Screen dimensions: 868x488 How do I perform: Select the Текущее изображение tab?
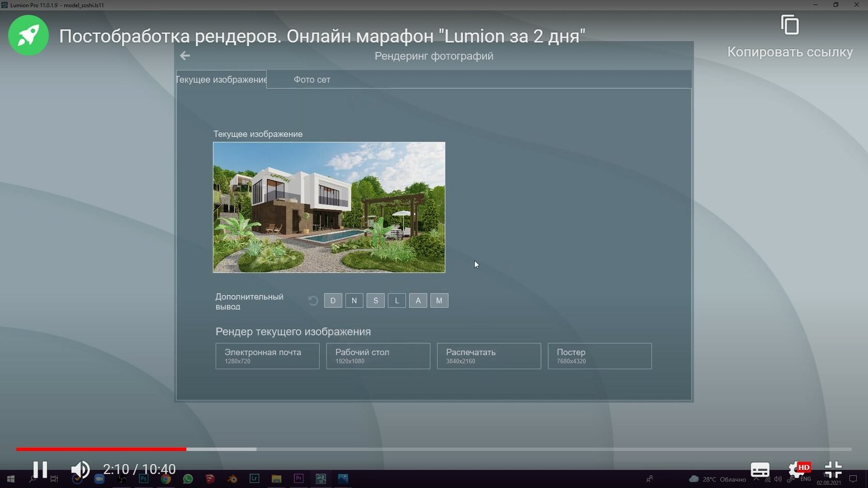tap(222, 80)
